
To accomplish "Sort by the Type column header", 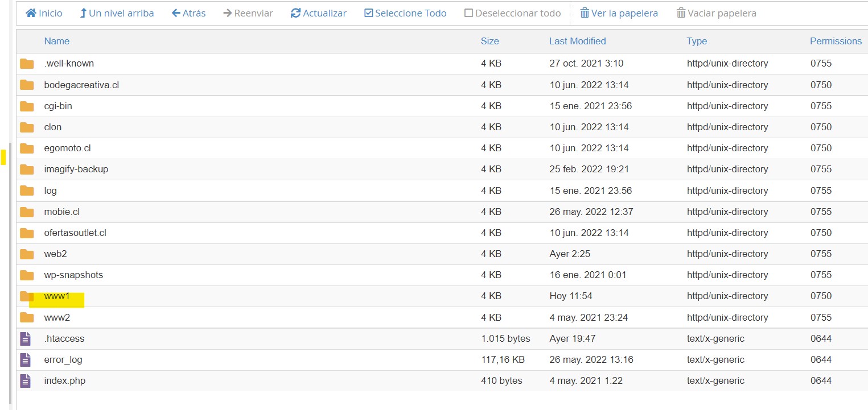I will [697, 41].
